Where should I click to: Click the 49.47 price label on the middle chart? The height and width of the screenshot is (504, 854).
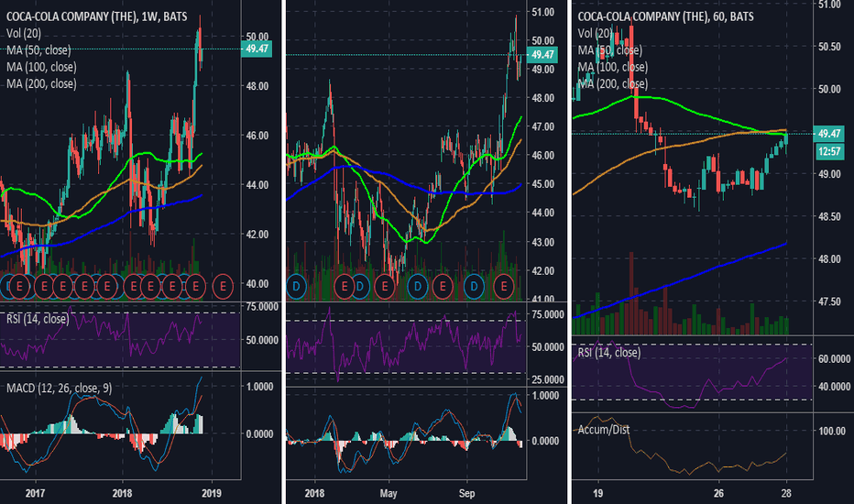pyautogui.click(x=542, y=54)
